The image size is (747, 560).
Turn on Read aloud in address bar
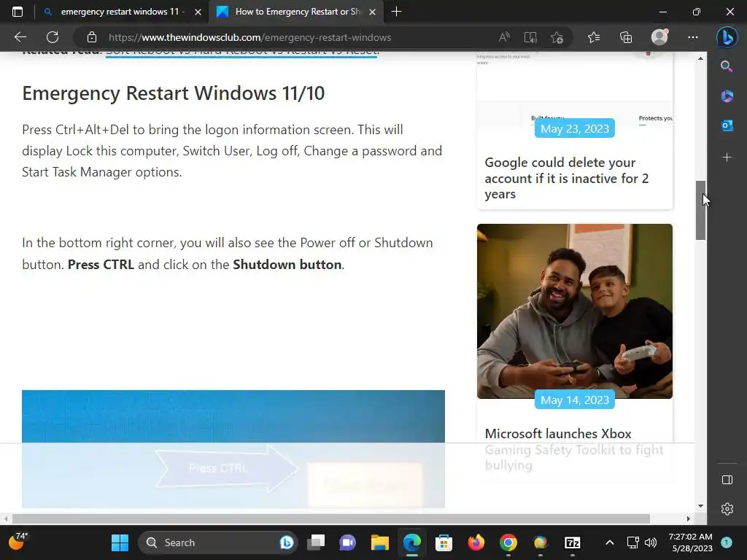pyautogui.click(x=503, y=37)
